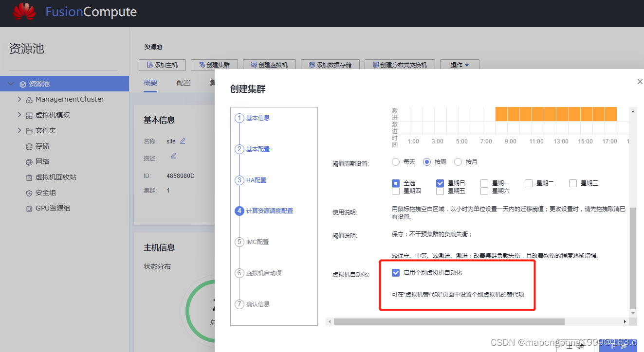The width and height of the screenshot is (644, 352).
Task: Select GPU资源组 in the navigation tree
Action: 53,209
